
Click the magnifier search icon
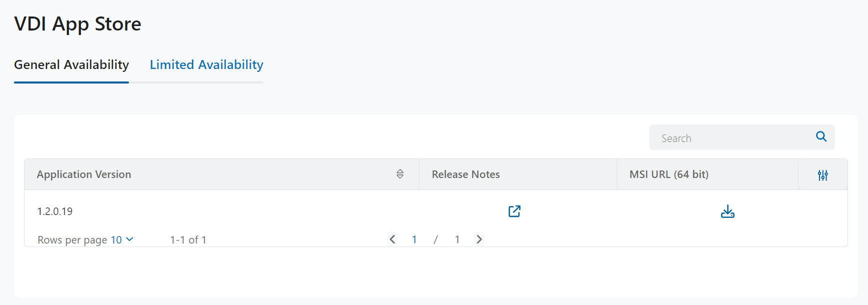click(821, 136)
